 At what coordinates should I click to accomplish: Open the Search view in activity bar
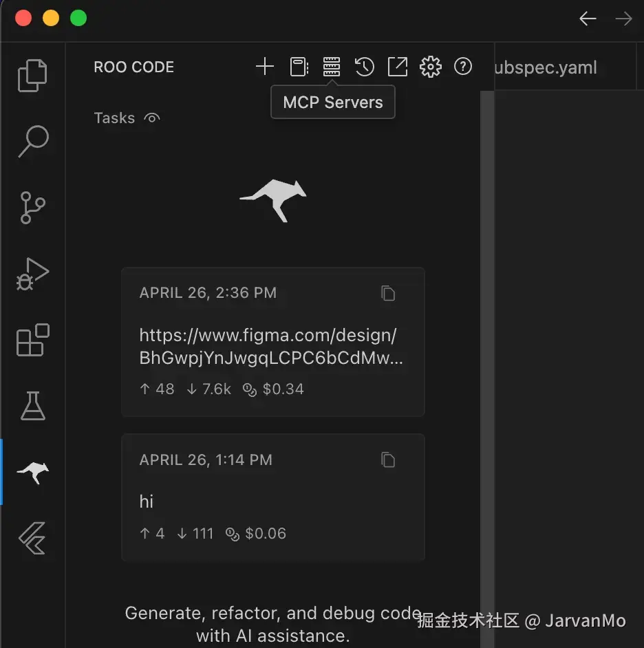(x=33, y=141)
